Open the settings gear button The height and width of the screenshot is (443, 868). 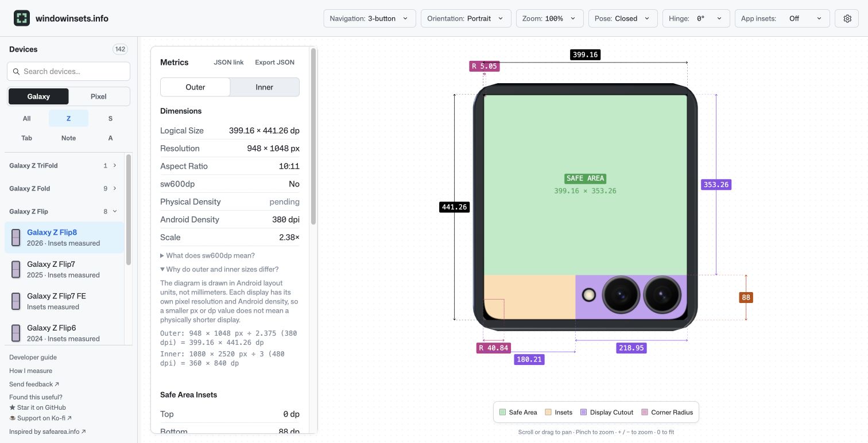click(847, 18)
